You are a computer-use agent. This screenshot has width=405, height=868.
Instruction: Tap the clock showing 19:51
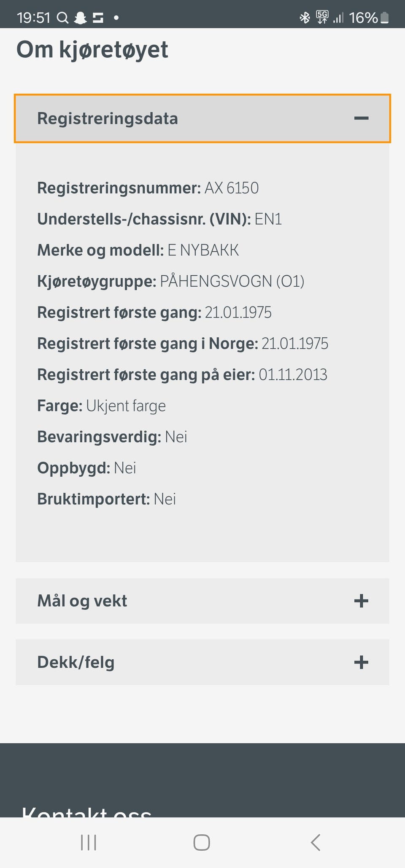tap(33, 18)
